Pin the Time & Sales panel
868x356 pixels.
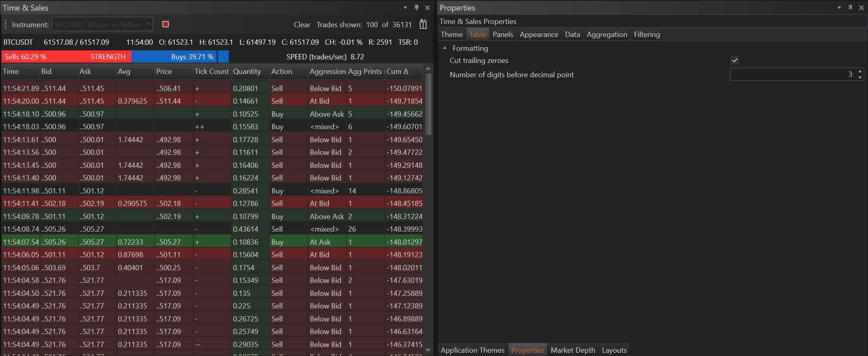point(416,8)
